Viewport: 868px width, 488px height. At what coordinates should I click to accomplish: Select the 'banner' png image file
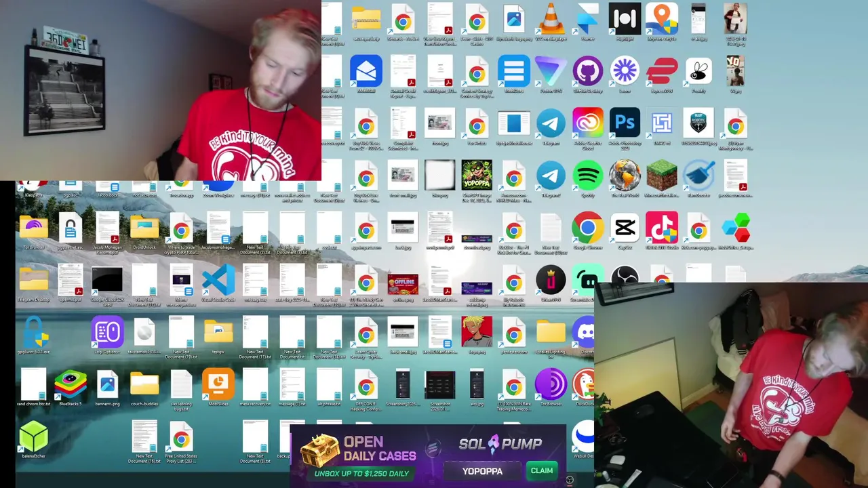click(x=107, y=385)
